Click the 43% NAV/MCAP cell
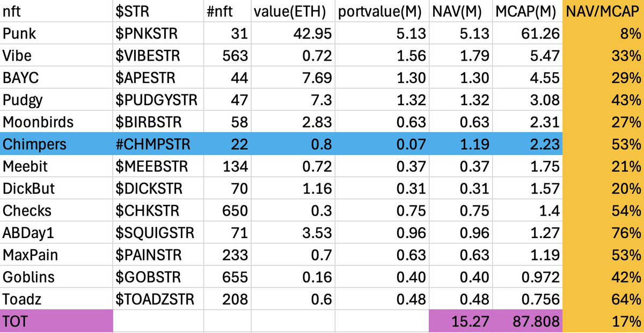Viewport: 644px width, 333px height. (x=603, y=100)
